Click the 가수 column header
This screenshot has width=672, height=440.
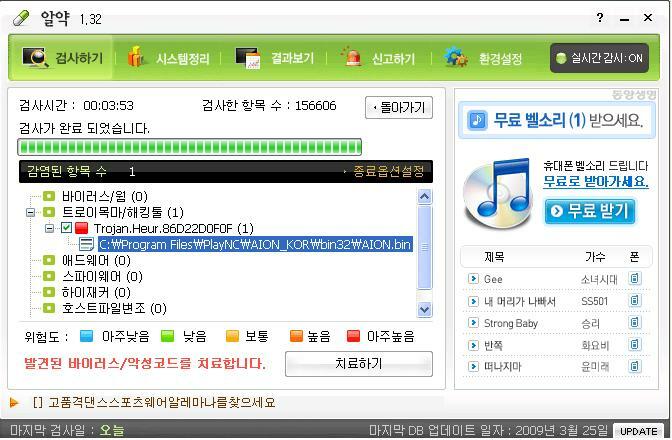(595, 257)
